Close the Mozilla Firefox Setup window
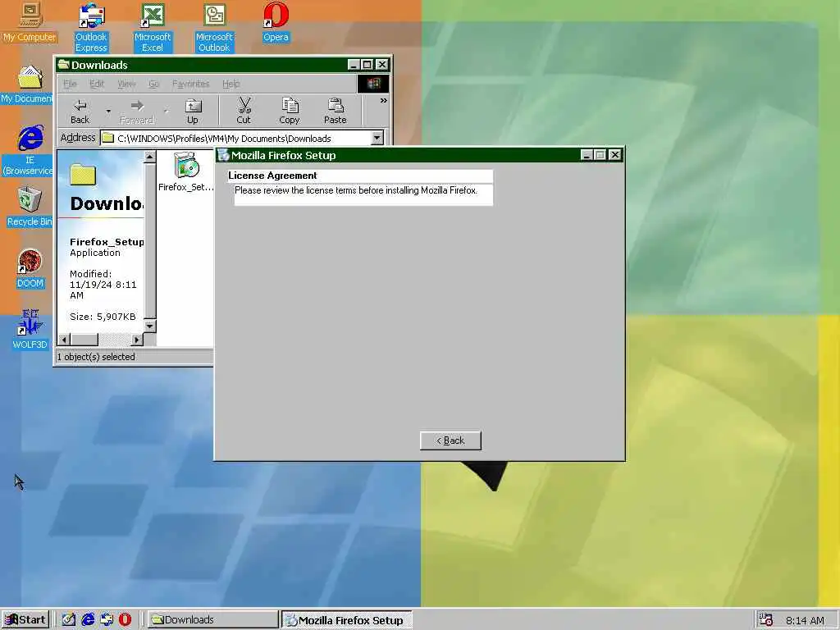This screenshot has width=840, height=630. tap(615, 155)
